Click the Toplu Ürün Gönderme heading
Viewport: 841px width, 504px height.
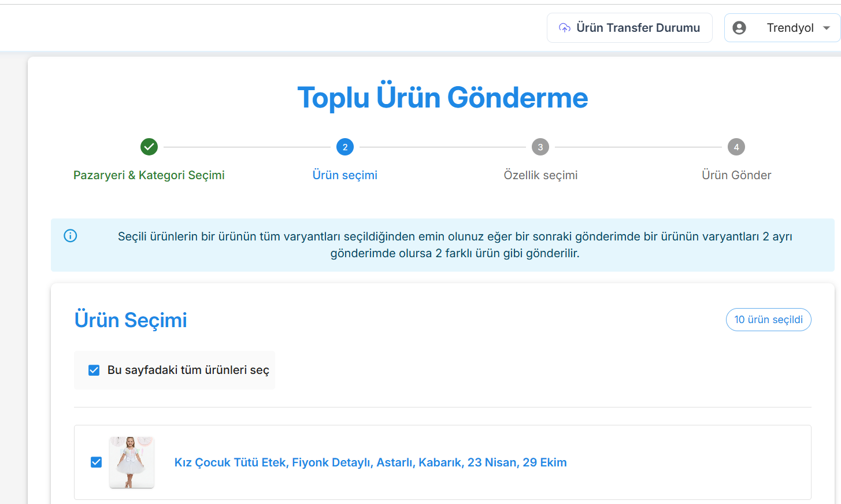click(443, 97)
